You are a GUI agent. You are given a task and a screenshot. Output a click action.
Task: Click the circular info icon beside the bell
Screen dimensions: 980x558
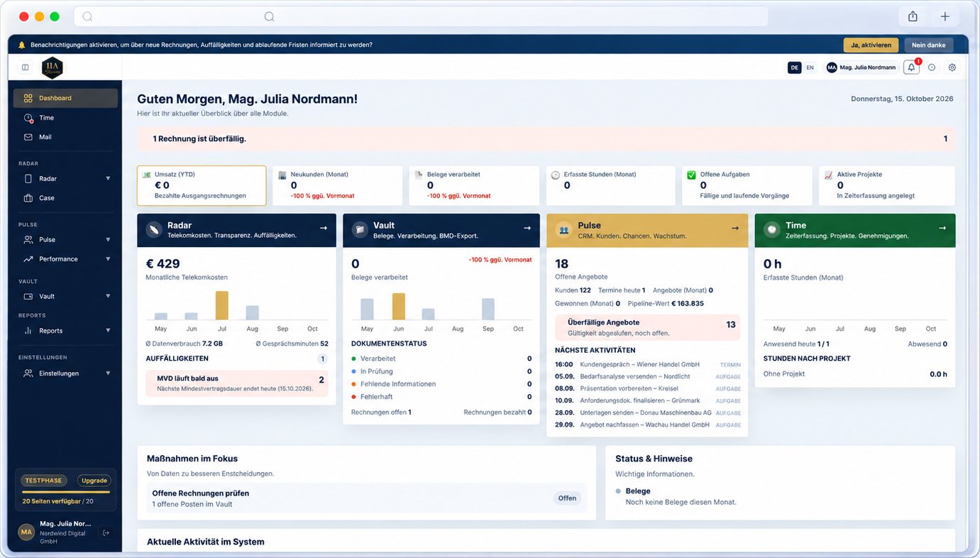pyautogui.click(x=932, y=67)
